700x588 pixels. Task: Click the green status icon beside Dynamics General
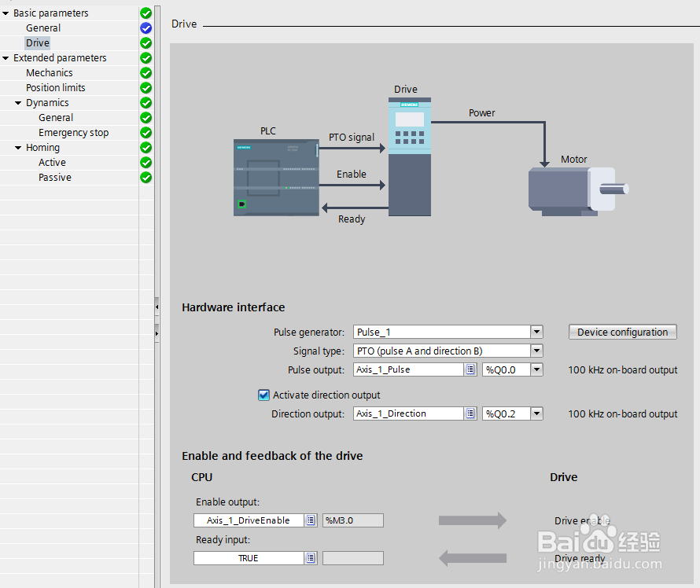point(146,118)
